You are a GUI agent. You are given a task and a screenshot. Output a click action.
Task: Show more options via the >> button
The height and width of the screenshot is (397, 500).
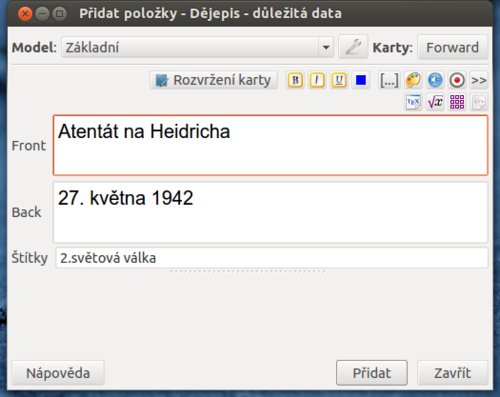(479, 80)
